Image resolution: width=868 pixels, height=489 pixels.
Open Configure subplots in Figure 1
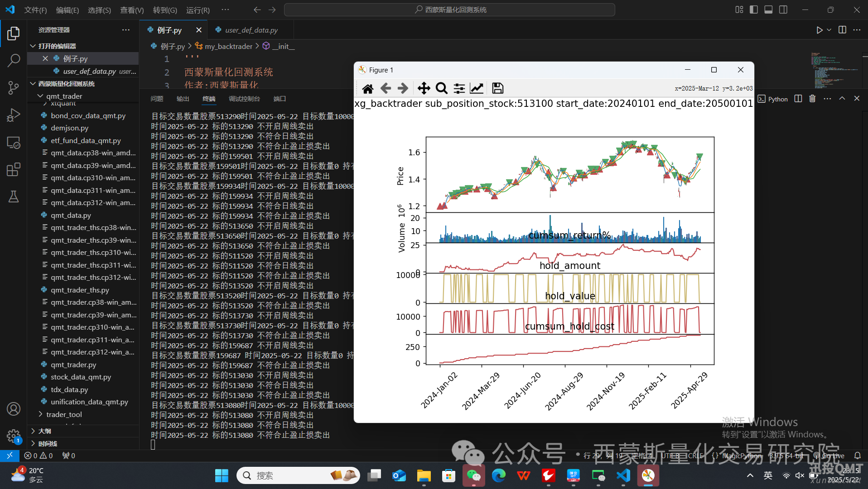coord(459,88)
